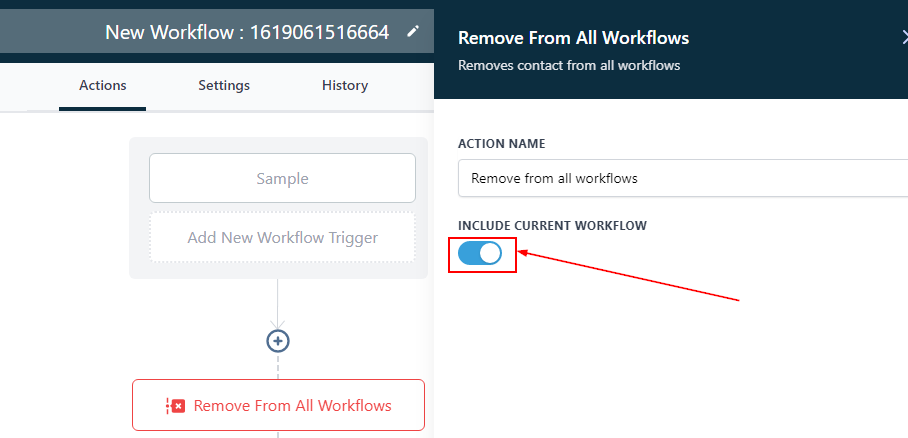Click the ACTION NAME label
Viewport: 908px width, 438px height.
[501, 144]
